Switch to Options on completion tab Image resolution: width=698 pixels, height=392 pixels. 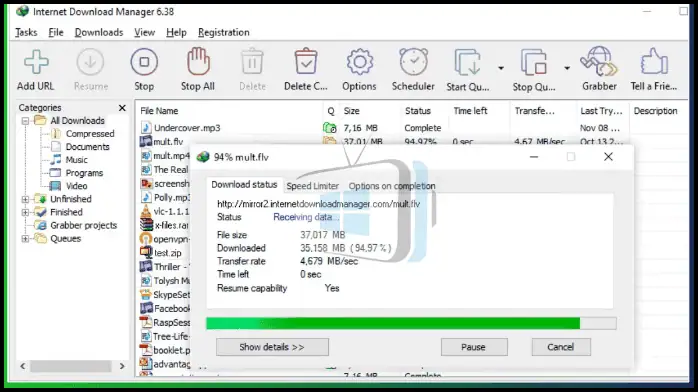point(392,186)
